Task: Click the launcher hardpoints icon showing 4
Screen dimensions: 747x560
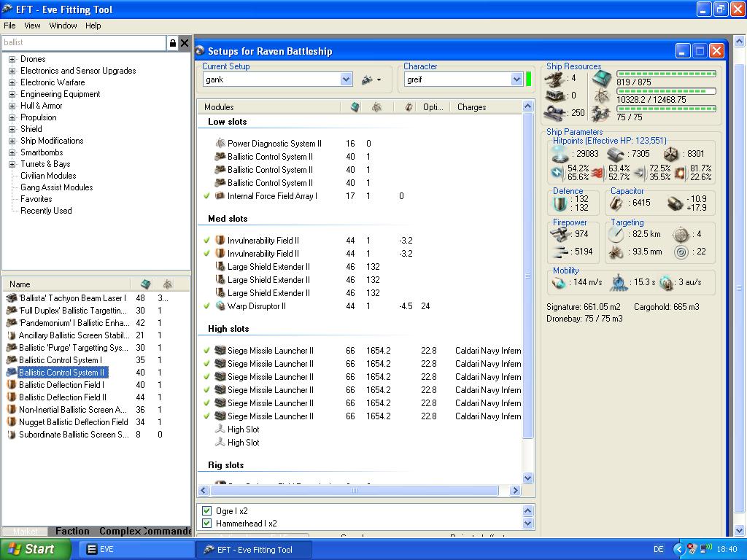Action: click(555, 78)
